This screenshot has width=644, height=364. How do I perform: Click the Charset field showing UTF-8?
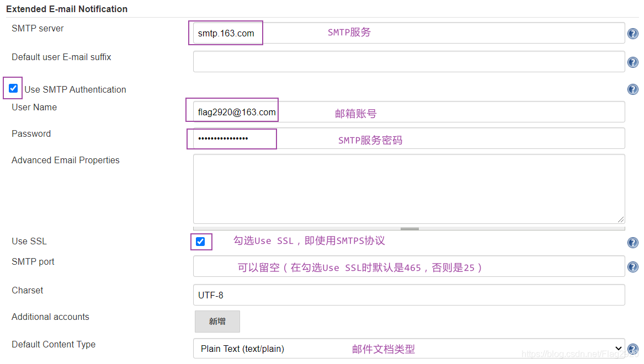(408, 295)
